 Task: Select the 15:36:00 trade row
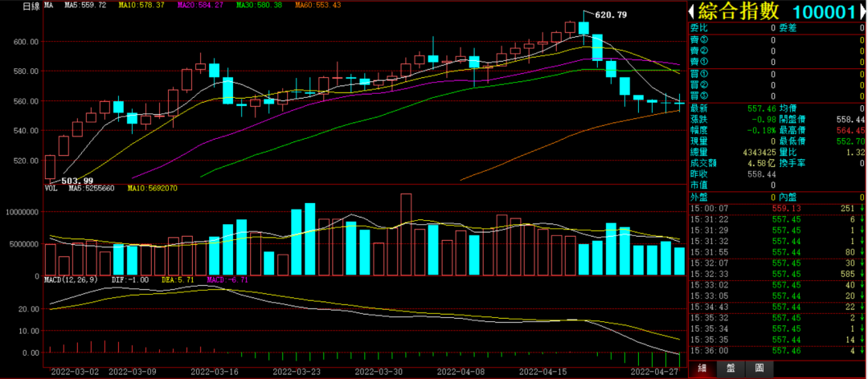click(x=777, y=351)
